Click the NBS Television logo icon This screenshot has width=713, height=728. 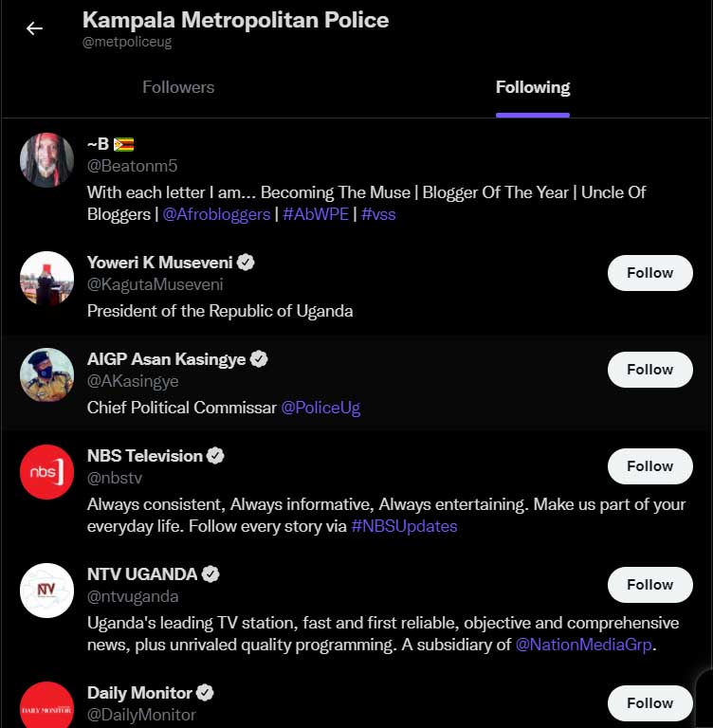(46, 472)
